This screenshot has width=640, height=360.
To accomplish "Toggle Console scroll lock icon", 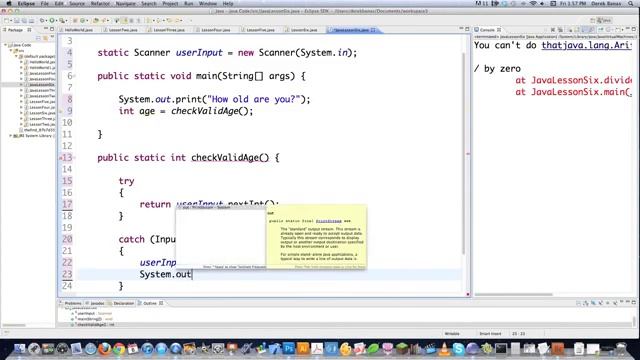I will coord(578,30).
